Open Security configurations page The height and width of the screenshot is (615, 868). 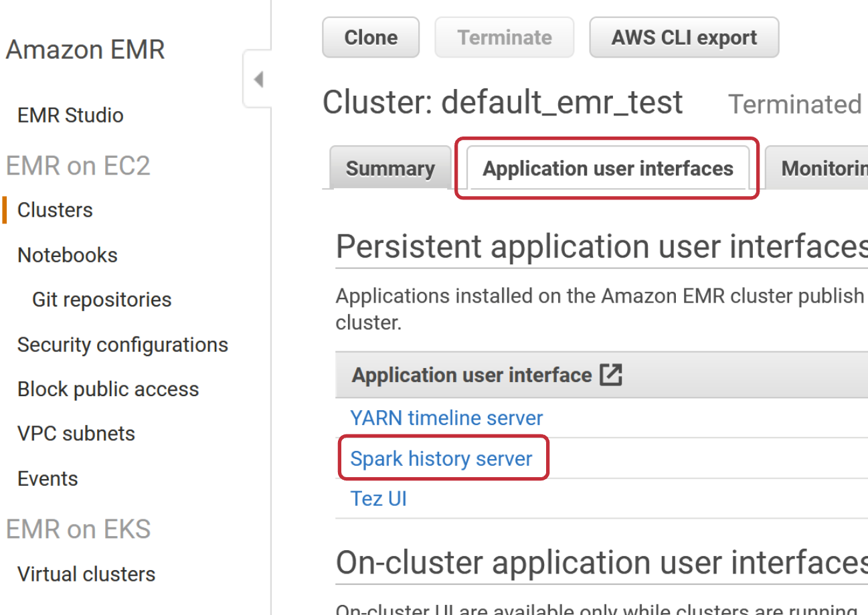coord(122,345)
